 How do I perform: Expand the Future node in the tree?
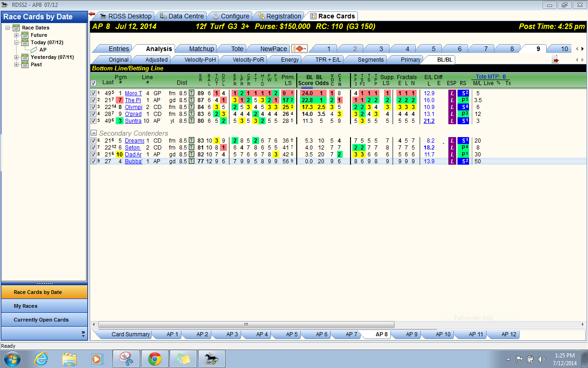[17, 35]
